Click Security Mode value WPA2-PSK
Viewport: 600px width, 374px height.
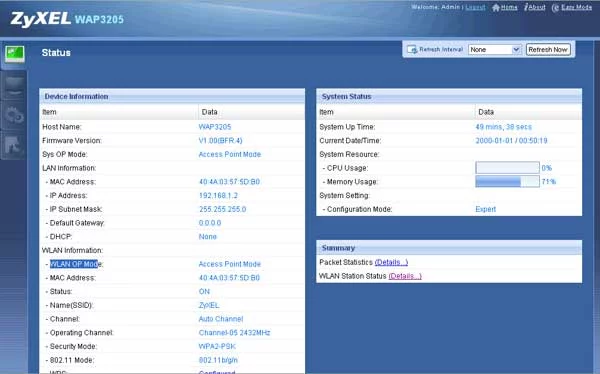tap(217, 346)
